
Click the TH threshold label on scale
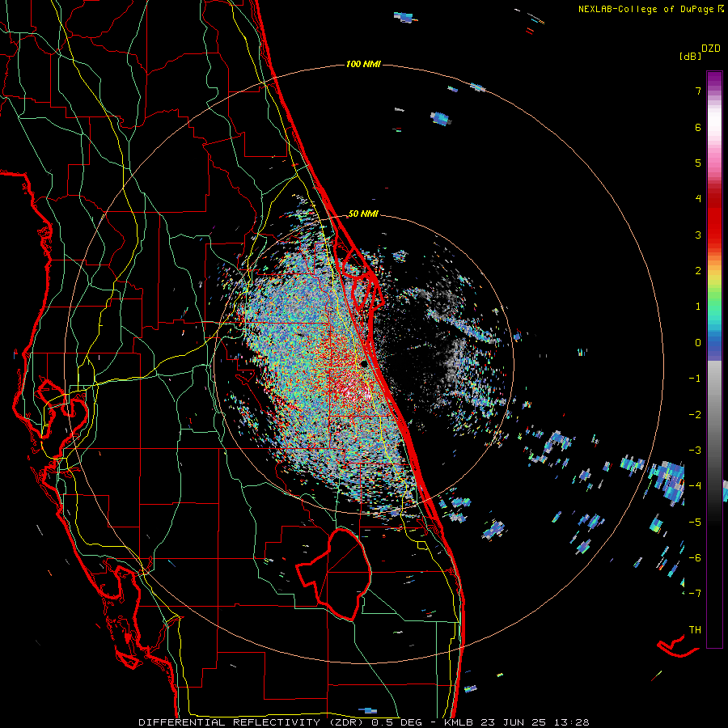coord(695,630)
